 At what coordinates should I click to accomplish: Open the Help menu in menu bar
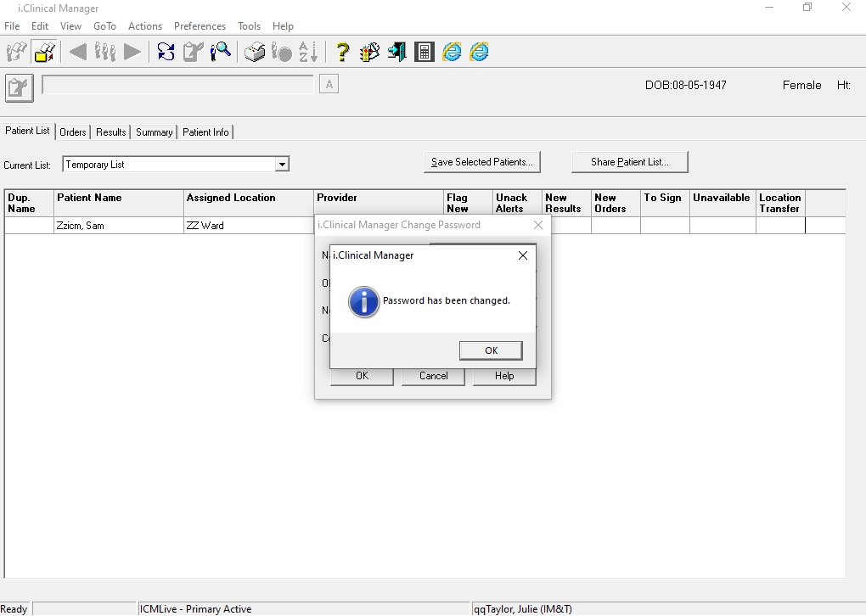click(283, 26)
